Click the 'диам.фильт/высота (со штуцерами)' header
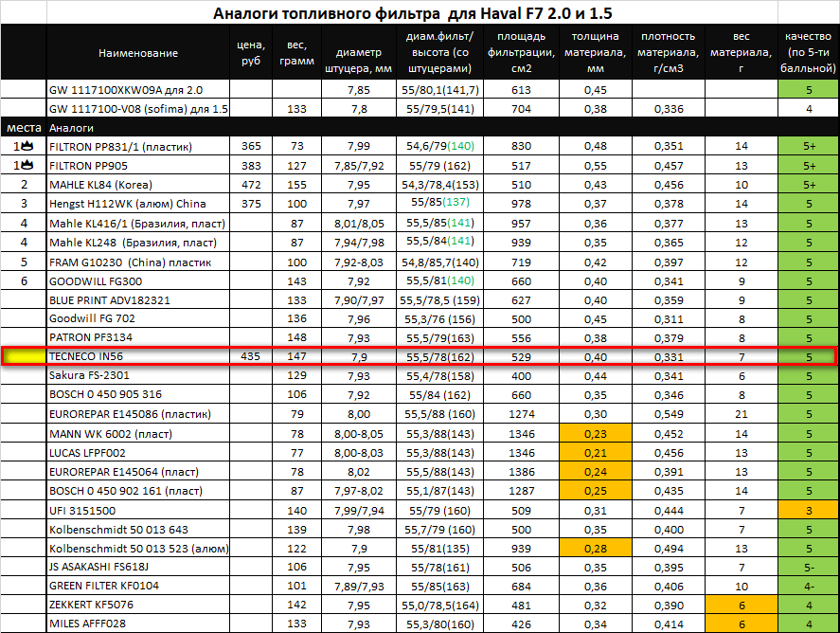 (439, 52)
